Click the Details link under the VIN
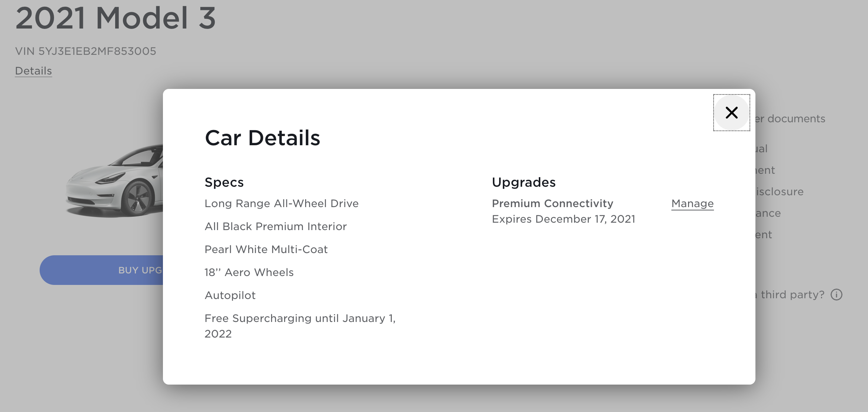The height and width of the screenshot is (412, 868). click(x=33, y=71)
